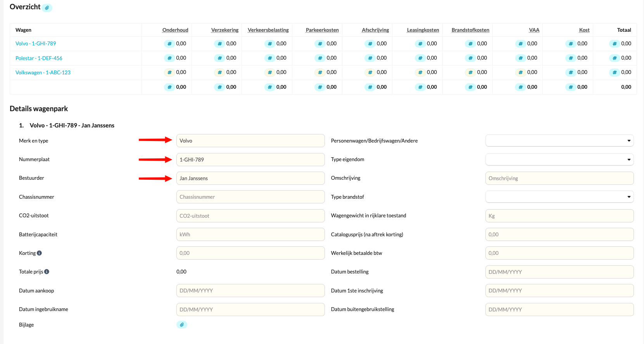Screen dimensions: 644x344
Task: Click the hash icon for Volvo Afschrijving
Action: [x=370, y=44]
